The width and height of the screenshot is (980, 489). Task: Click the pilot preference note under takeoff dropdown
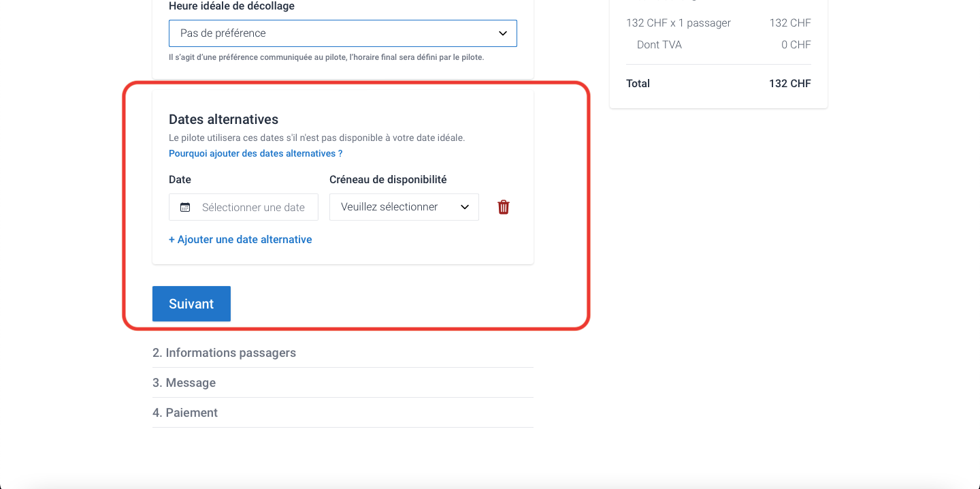pos(327,57)
